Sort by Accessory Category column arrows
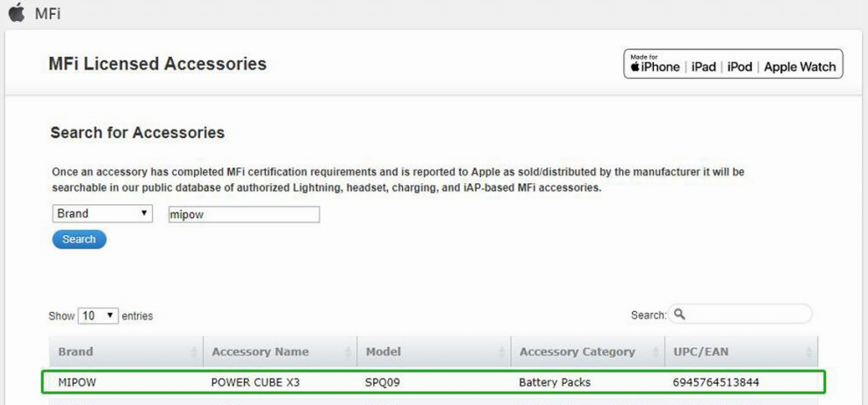Image resolution: width=868 pixels, height=405 pixels. [656, 352]
